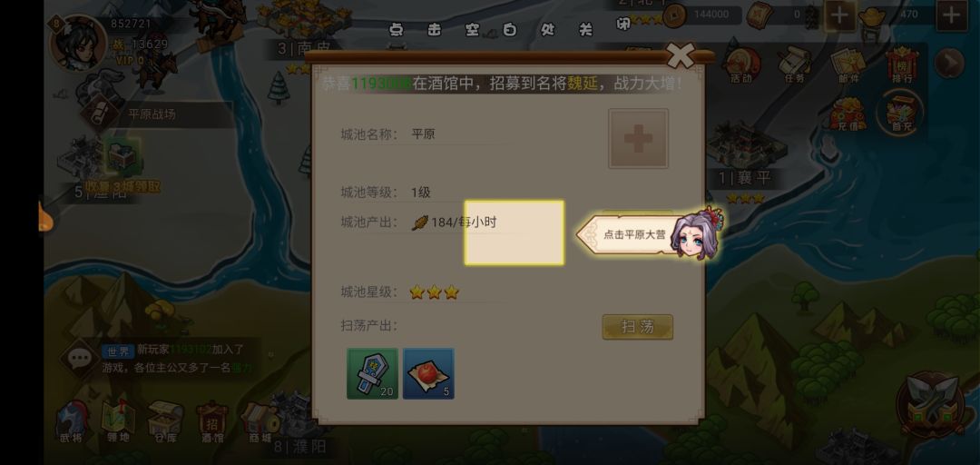Image resolution: width=980 pixels, height=465 pixels.
Task: Open the player avatar profile
Action: click(77, 43)
